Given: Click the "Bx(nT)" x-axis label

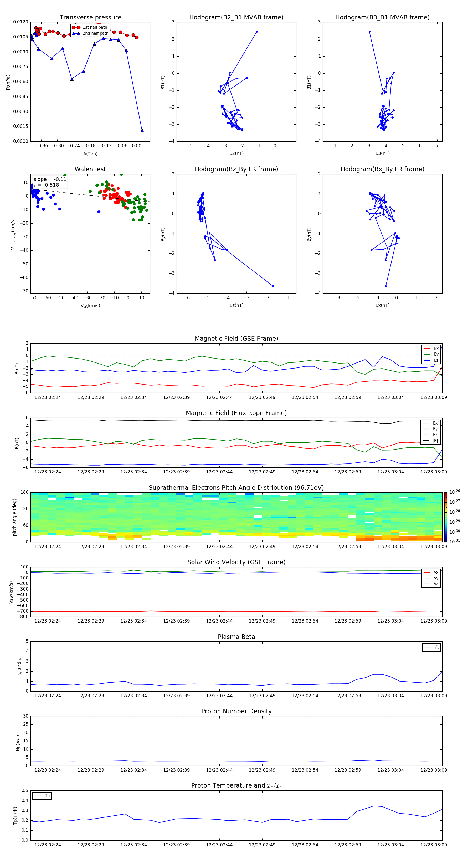Looking at the screenshot, I should pyautogui.click(x=382, y=305).
